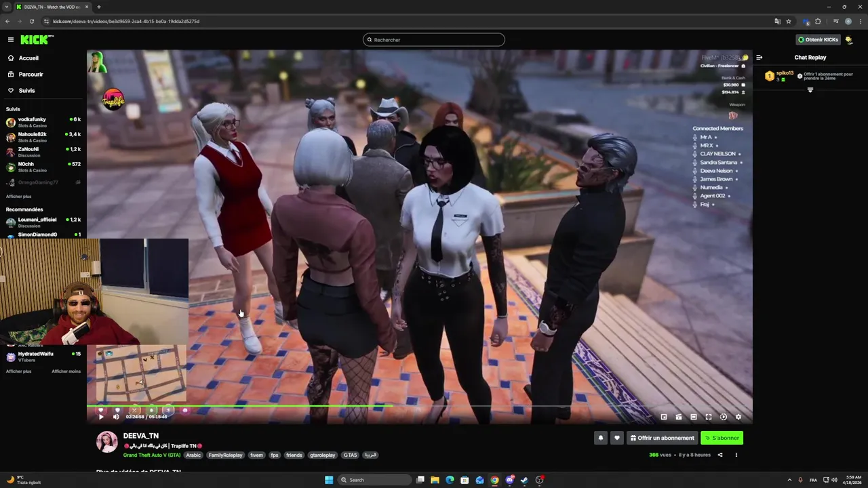
Task: Expand the chat leaderboard arrow
Action: coord(810,90)
